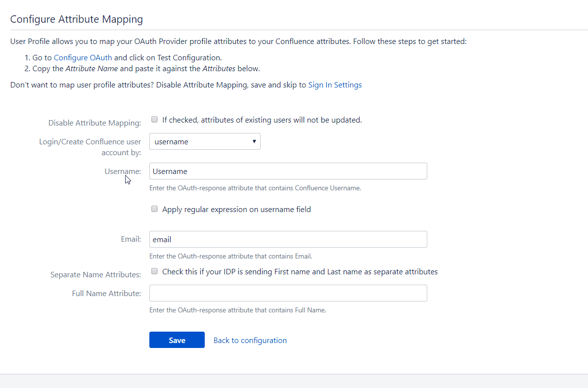Follow the Sign In Settings link
Image resolution: width=588 pixels, height=388 pixels.
click(x=335, y=85)
